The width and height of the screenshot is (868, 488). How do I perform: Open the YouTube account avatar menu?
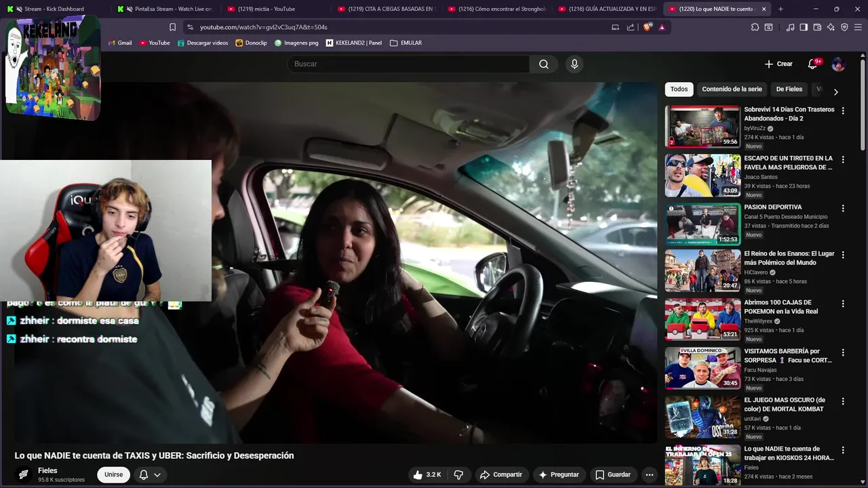838,64
